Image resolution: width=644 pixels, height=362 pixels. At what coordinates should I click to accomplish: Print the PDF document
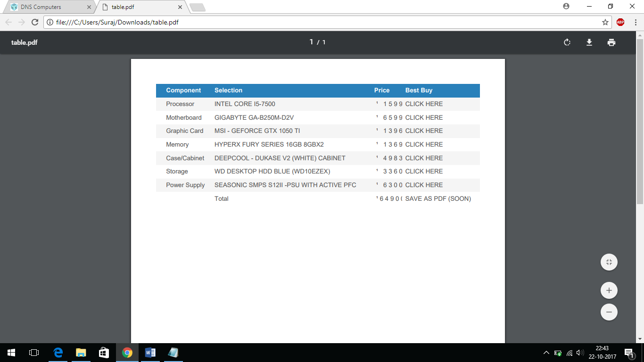(611, 42)
